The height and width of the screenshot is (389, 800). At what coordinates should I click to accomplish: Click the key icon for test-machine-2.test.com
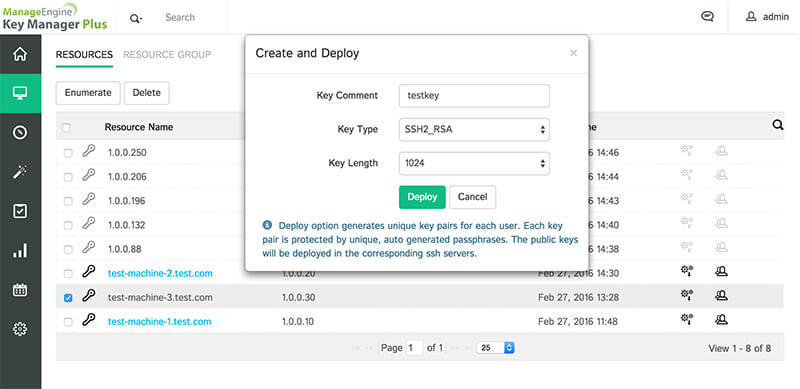[89, 272]
